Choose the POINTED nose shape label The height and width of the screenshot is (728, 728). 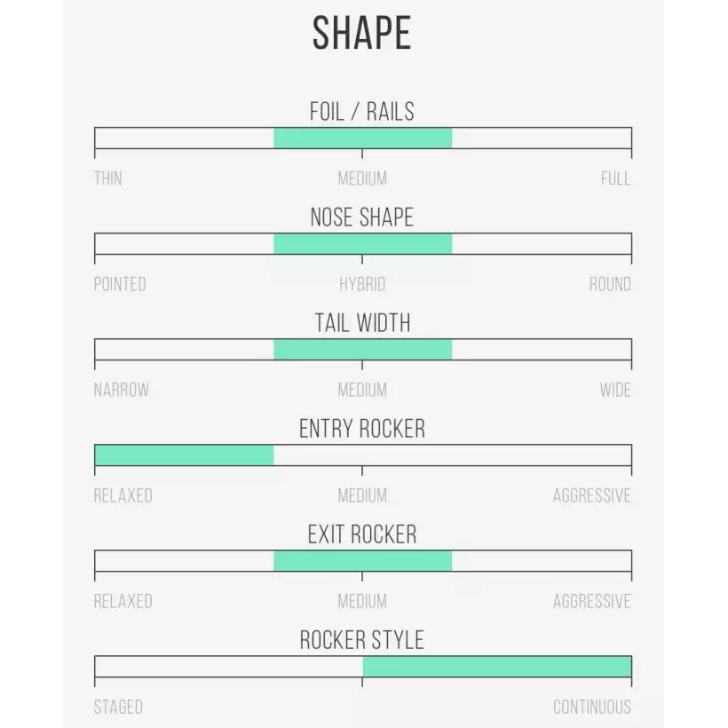click(x=120, y=284)
